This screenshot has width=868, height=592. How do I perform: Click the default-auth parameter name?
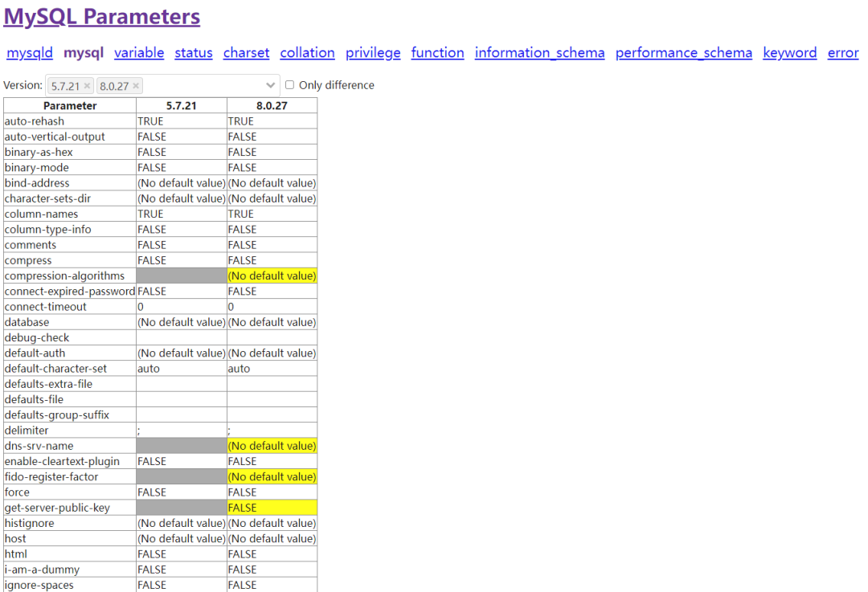pyautogui.click(x=35, y=353)
